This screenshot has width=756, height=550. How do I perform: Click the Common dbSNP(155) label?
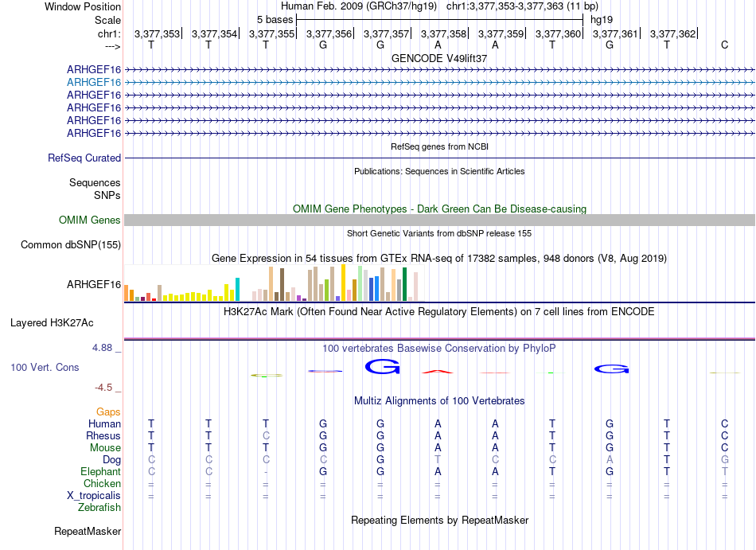click(x=70, y=245)
